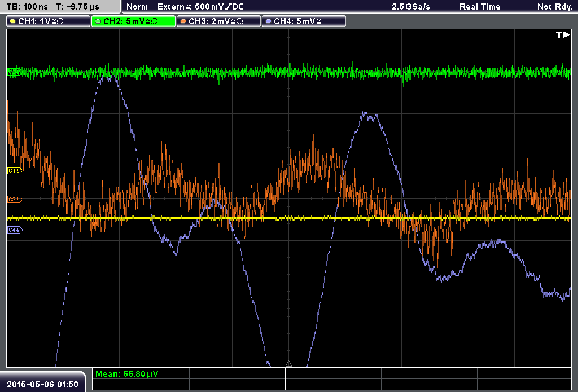Image resolution: width=578 pixels, height=392 pixels.
Task: Click the Not Rdy. status indicator
Action: click(555, 7)
